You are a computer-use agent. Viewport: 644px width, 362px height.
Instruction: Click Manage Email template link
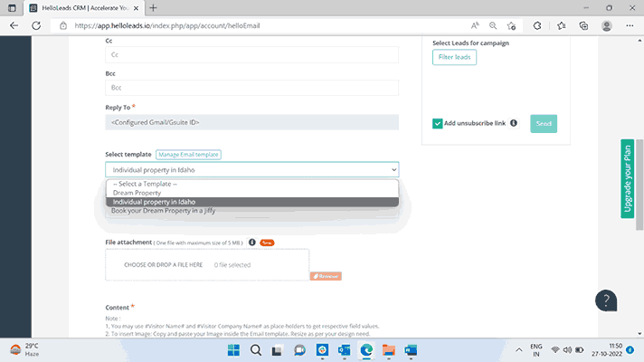tap(188, 155)
